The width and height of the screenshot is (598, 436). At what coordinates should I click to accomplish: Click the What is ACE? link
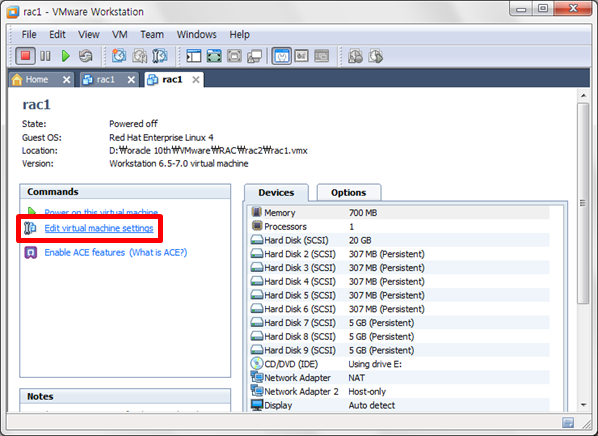[x=158, y=253]
